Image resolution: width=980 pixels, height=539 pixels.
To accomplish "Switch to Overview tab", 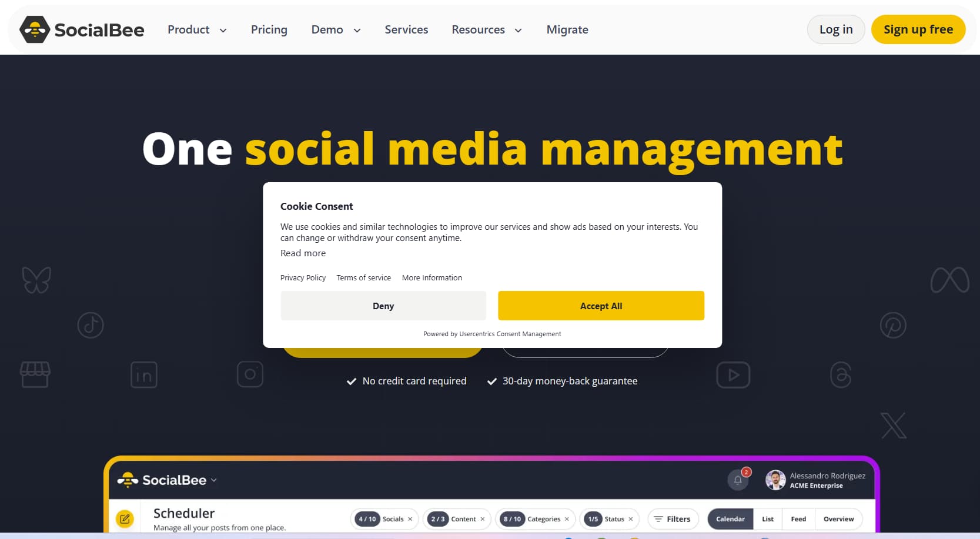I will coord(839,519).
